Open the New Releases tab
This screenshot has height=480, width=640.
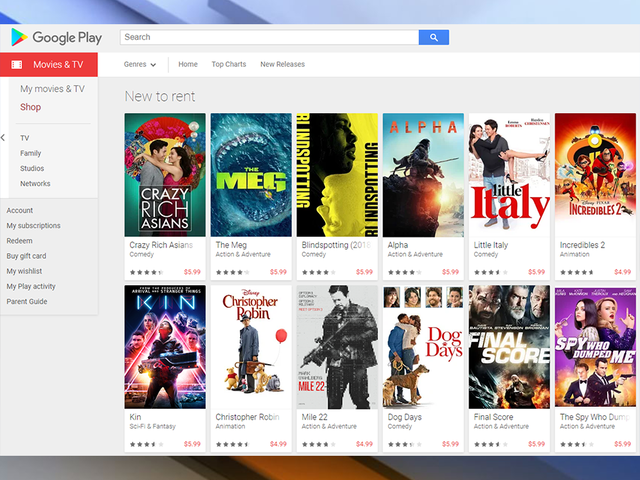click(282, 65)
